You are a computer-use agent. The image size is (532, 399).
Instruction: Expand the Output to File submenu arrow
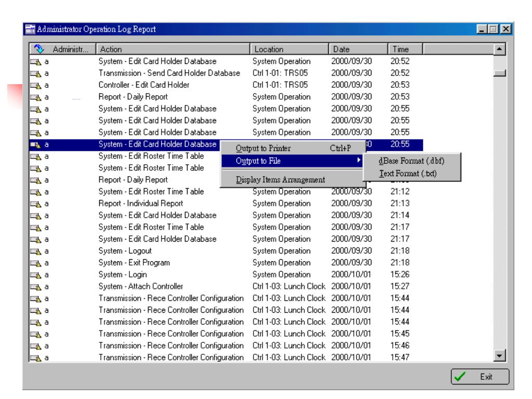tap(358, 160)
